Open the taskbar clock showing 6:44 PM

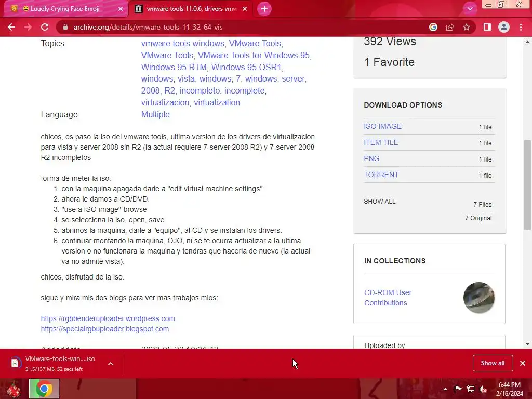pyautogui.click(x=509, y=389)
